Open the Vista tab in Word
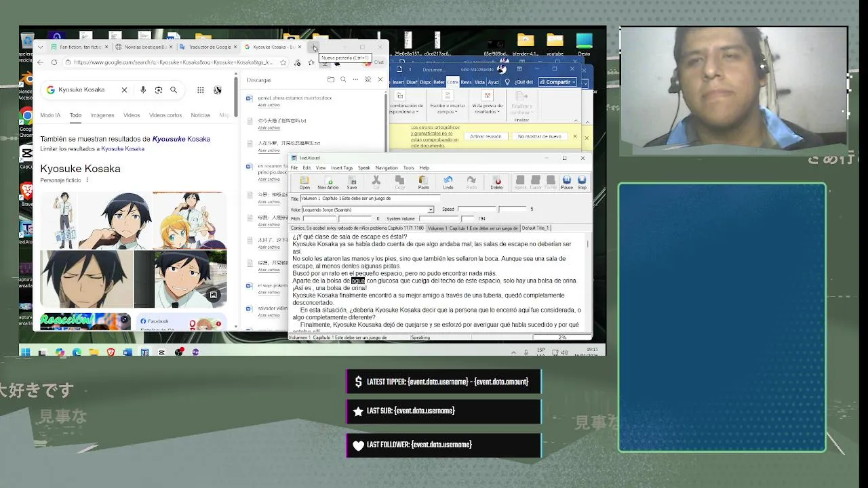Image resolution: width=868 pixels, height=488 pixels. pos(479,82)
